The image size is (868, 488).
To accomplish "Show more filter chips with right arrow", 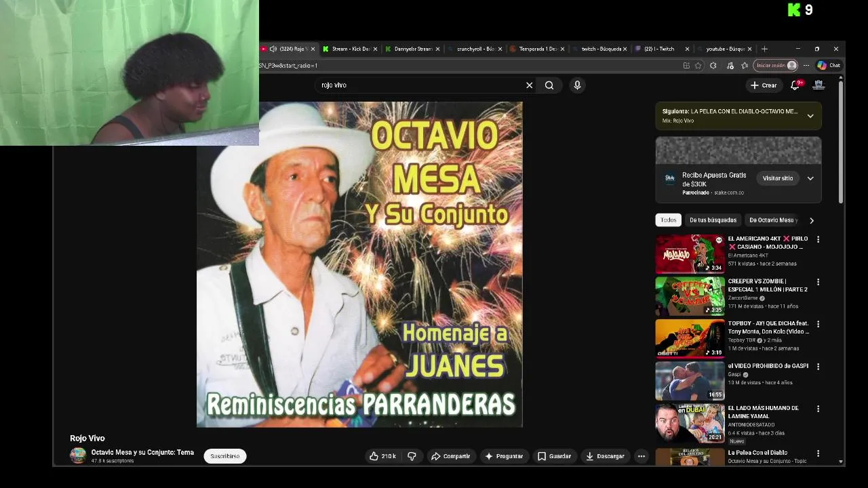I will pyautogui.click(x=812, y=220).
